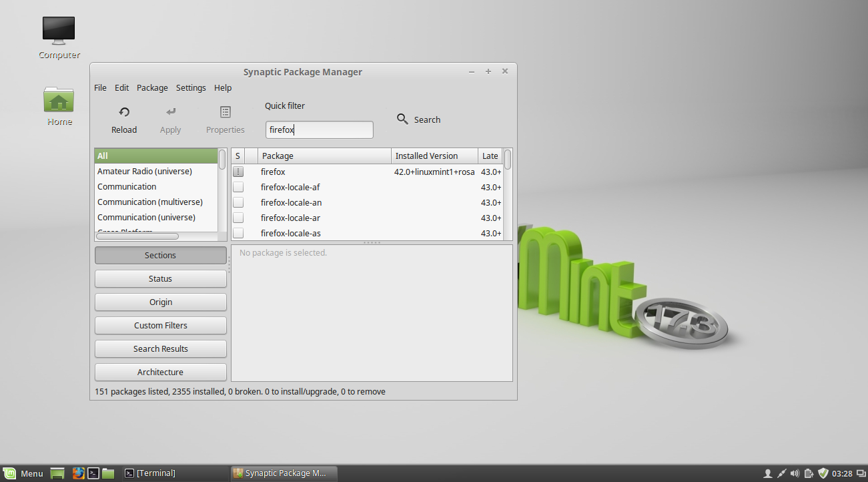Image resolution: width=868 pixels, height=482 pixels.
Task: Open the File menu
Action: pos(100,87)
